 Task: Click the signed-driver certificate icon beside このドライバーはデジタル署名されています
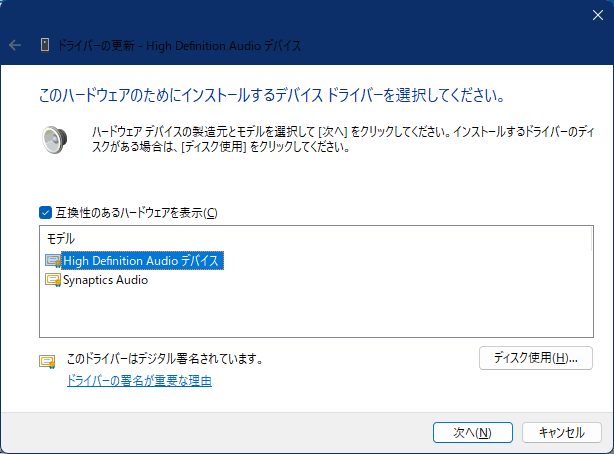[47, 362]
